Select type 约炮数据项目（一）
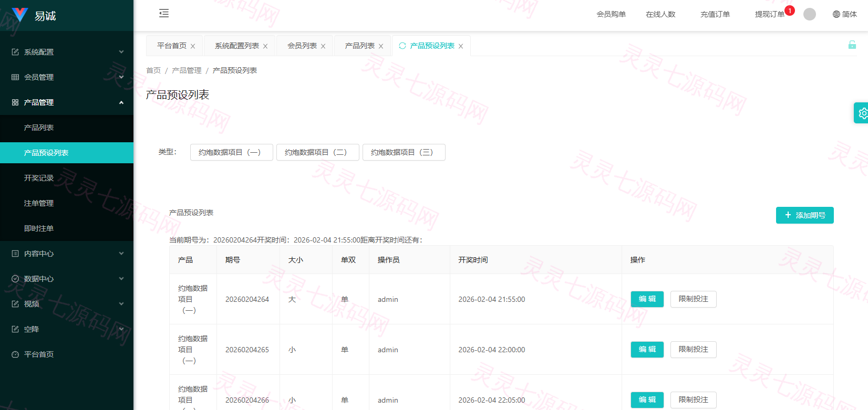This screenshot has width=868, height=410. point(232,152)
